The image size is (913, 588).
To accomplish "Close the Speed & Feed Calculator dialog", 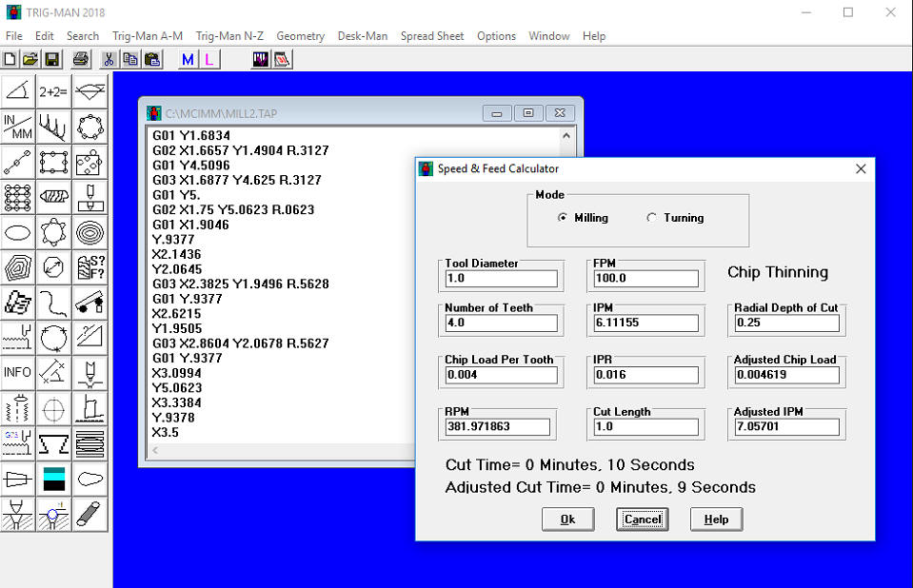I will [861, 168].
